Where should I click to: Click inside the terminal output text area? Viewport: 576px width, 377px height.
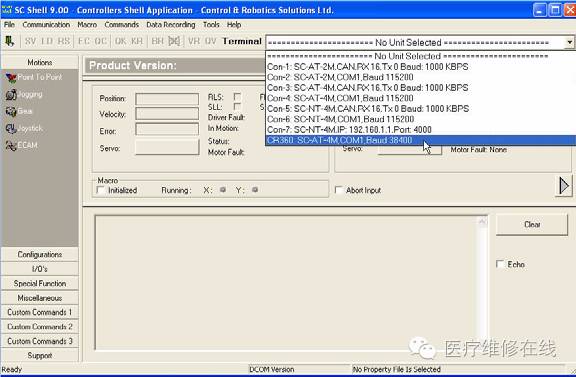point(287,282)
